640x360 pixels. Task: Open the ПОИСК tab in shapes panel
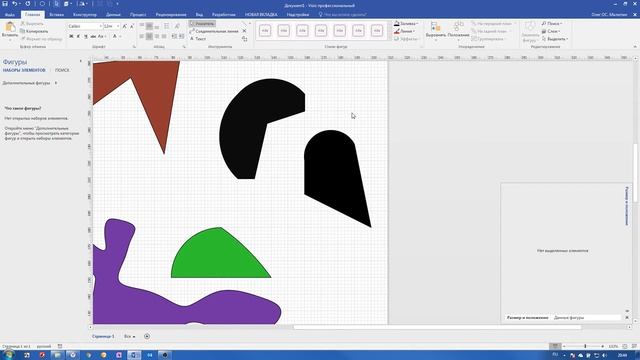pyautogui.click(x=62, y=70)
